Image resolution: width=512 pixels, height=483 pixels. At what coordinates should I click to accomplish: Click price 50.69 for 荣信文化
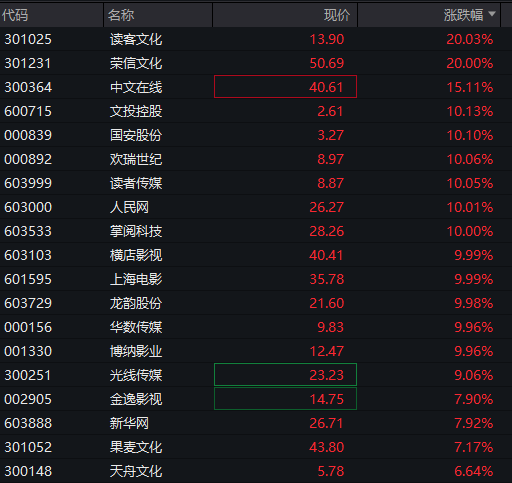(327, 63)
